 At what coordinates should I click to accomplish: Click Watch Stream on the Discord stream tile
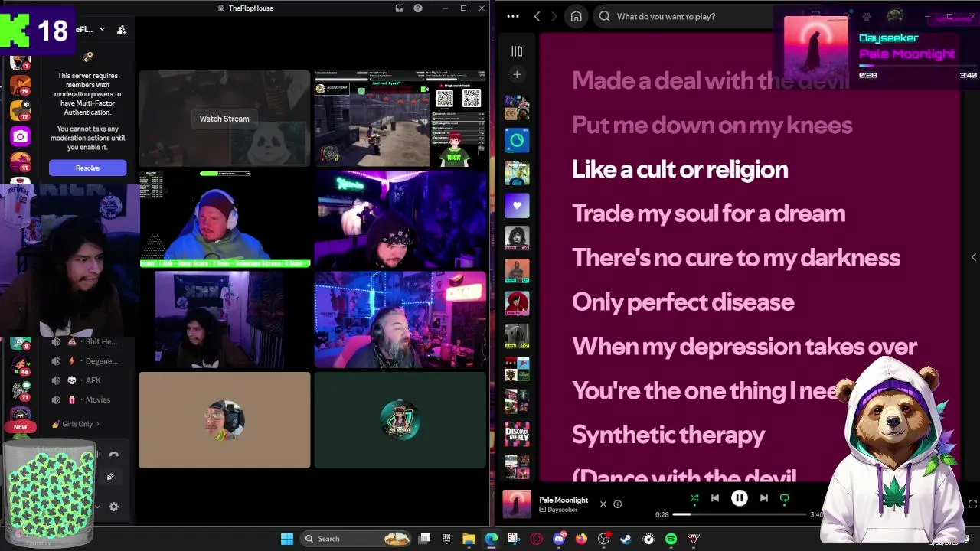pos(224,119)
